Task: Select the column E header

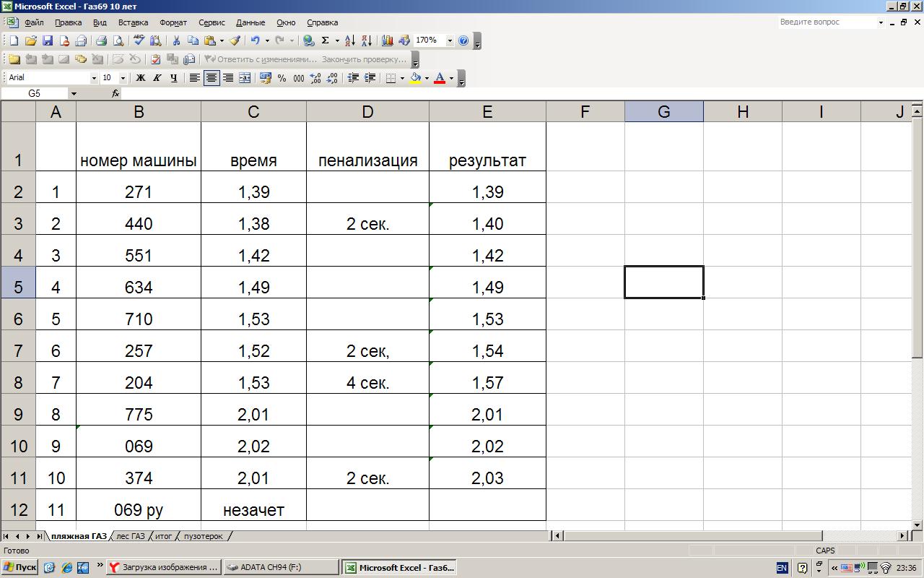Action: [487, 112]
